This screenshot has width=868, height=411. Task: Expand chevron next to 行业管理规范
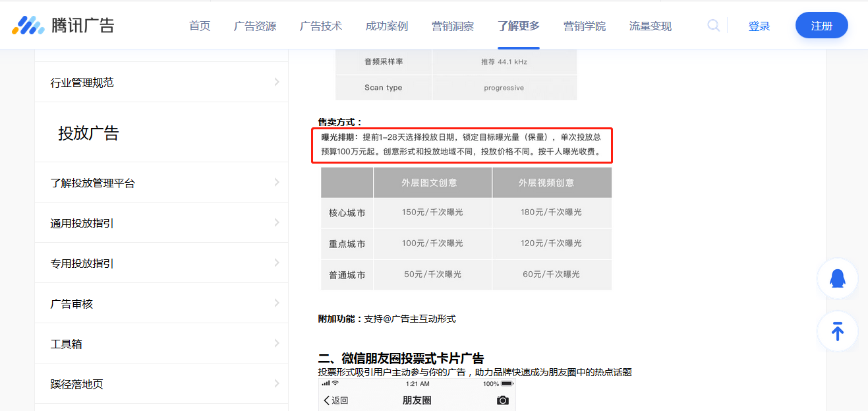[x=277, y=82]
